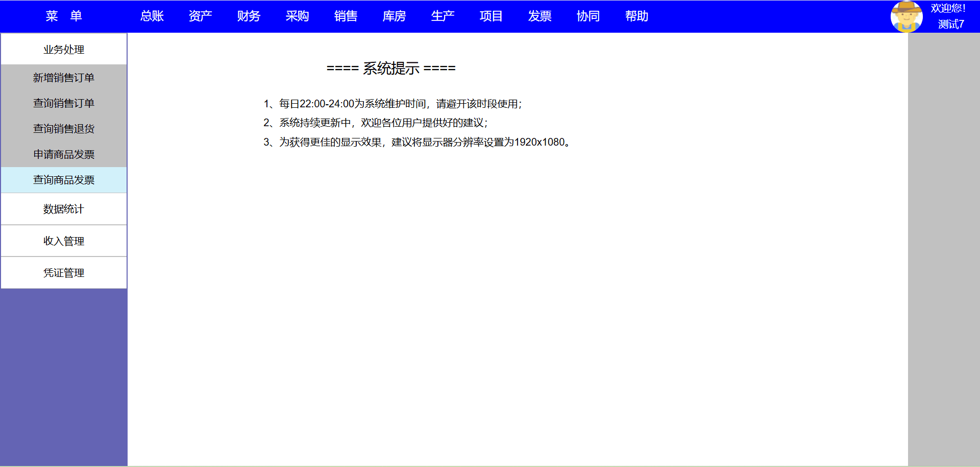This screenshot has width=980, height=467.
Task: Expand the 凭证管理 section
Action: [x=64, y=273]
